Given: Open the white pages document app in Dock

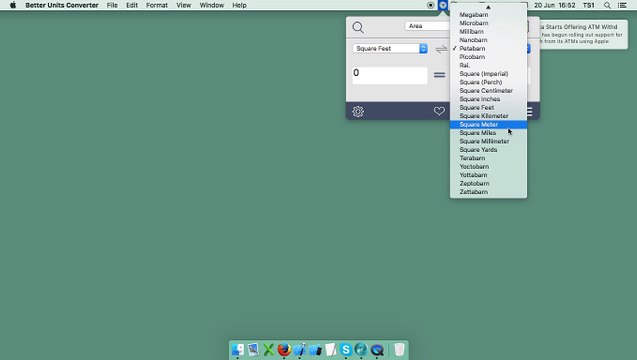Looking at the screenshot, I should pyautogui.click(x=331, y=349).
